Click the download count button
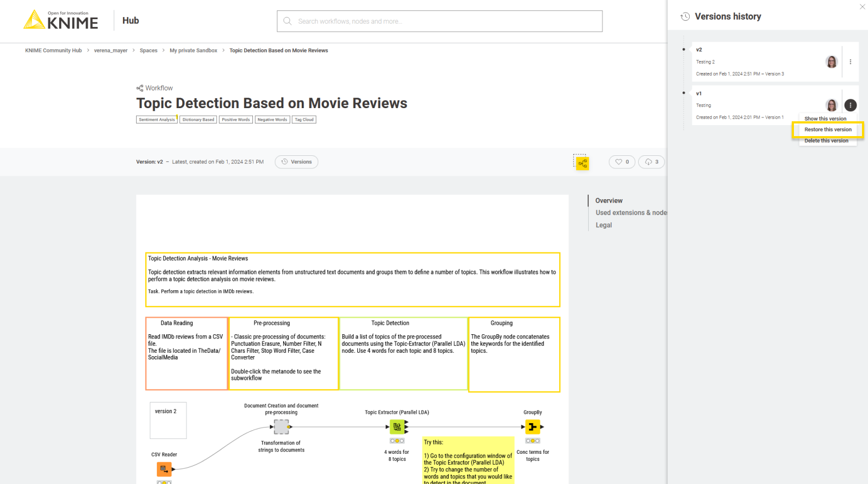The width and height of the screenshot is (868, 484). [x=651, y=162]
